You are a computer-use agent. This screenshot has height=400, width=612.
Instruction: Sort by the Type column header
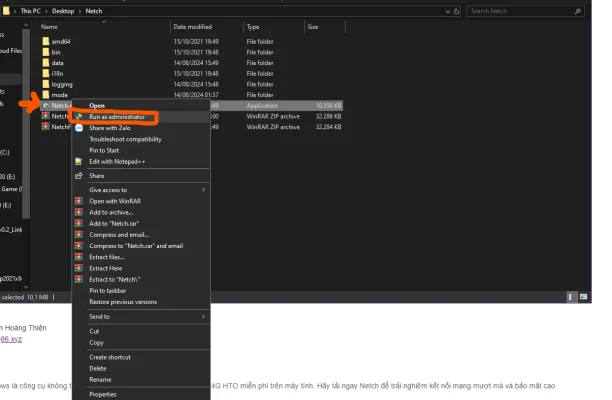point(253,27)
